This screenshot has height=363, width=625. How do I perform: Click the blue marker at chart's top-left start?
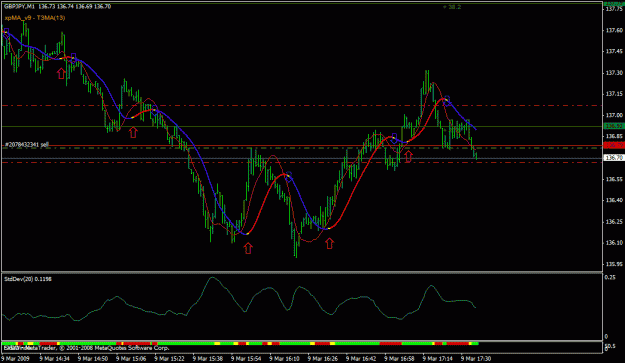[x=6, y=33]
